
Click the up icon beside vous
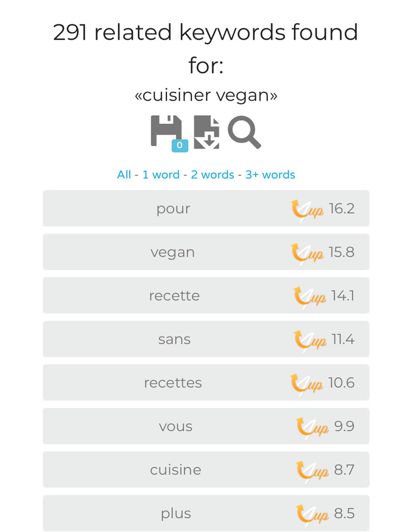tap(312, 428)
